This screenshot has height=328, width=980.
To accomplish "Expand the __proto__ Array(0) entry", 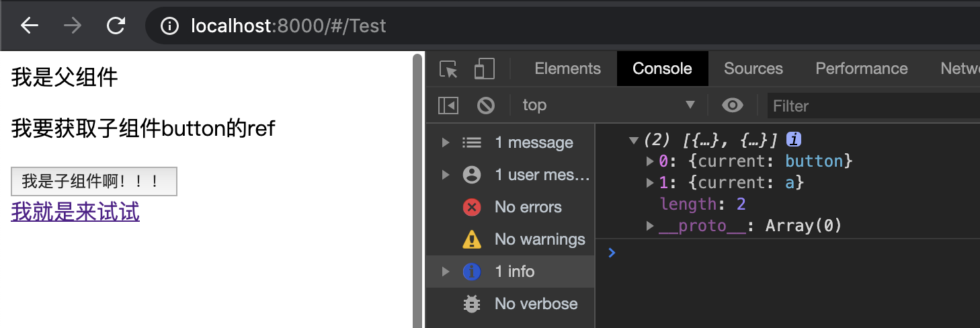I will point(650,226).
